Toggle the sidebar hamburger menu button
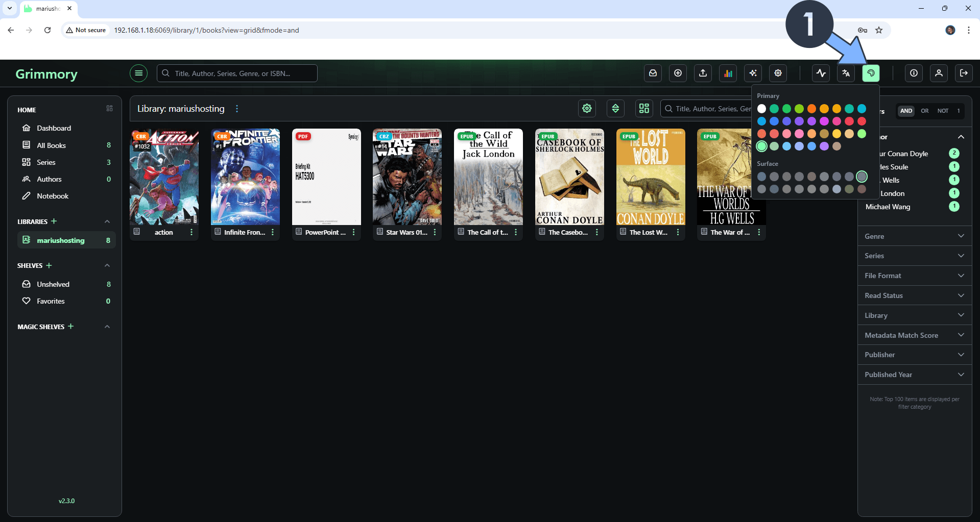 (138, 73)
